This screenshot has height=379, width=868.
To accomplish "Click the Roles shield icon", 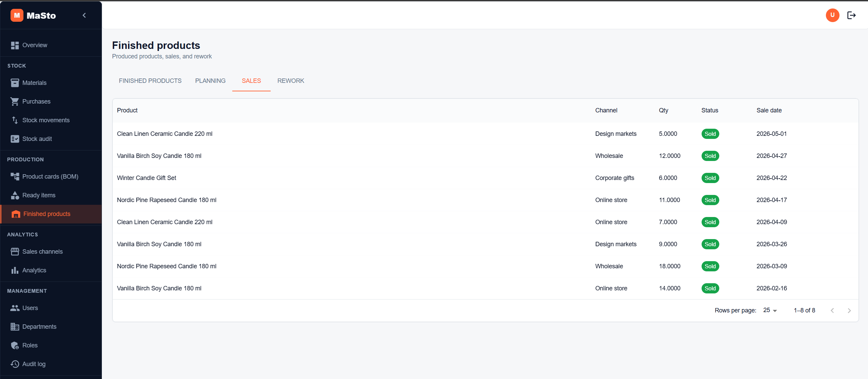I will (15, 345).
